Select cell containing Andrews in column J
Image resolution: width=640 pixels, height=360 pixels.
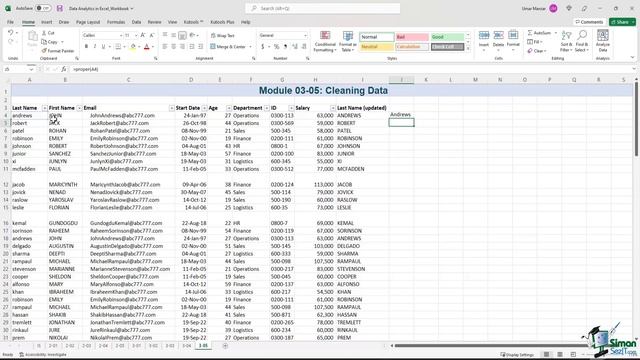401,115
